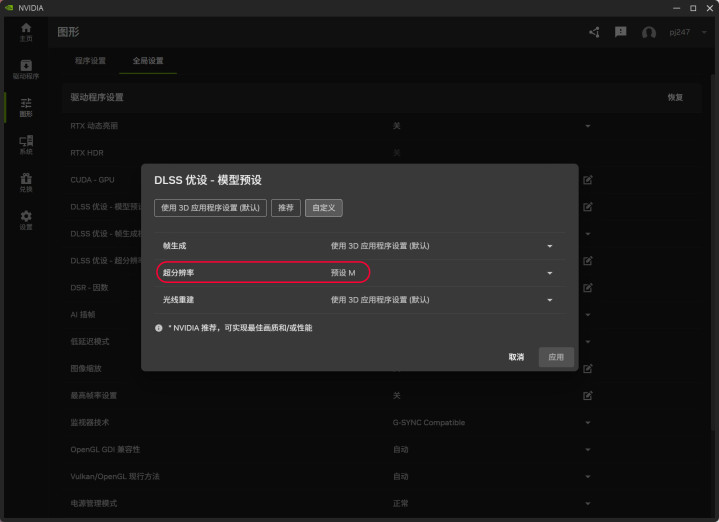Viewport: 719px width, 522px height.
Task: Open the pj247 account menu arrow
Action: pos(704,32)
